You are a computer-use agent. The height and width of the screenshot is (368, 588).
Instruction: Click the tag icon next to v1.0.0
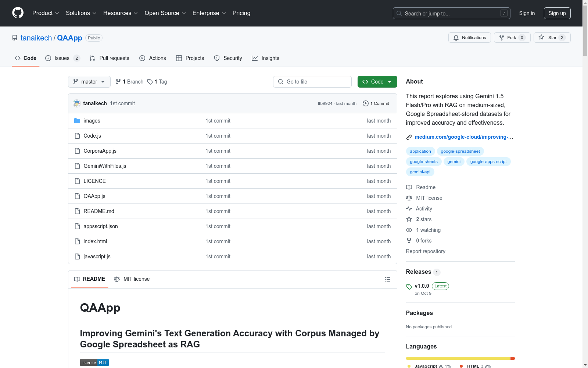coord(409,287)
